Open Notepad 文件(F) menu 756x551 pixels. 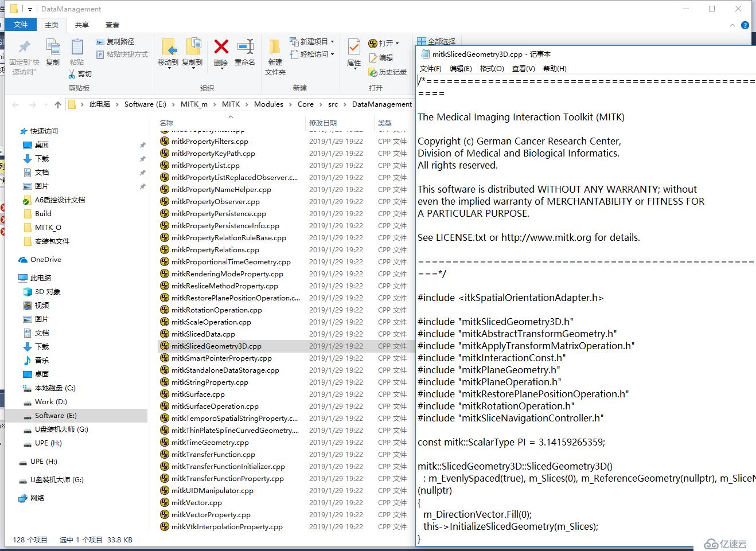pyautogui.click(x=431, y=69)
